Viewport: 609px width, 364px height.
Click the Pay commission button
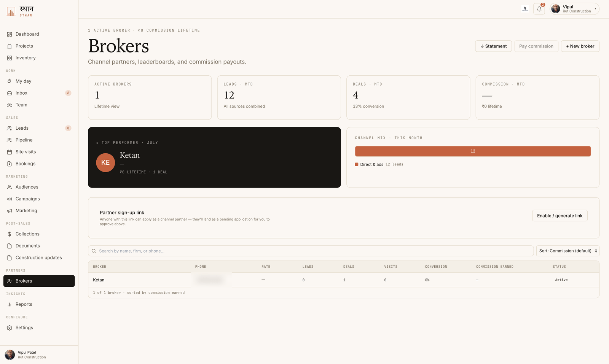point(536,46)
